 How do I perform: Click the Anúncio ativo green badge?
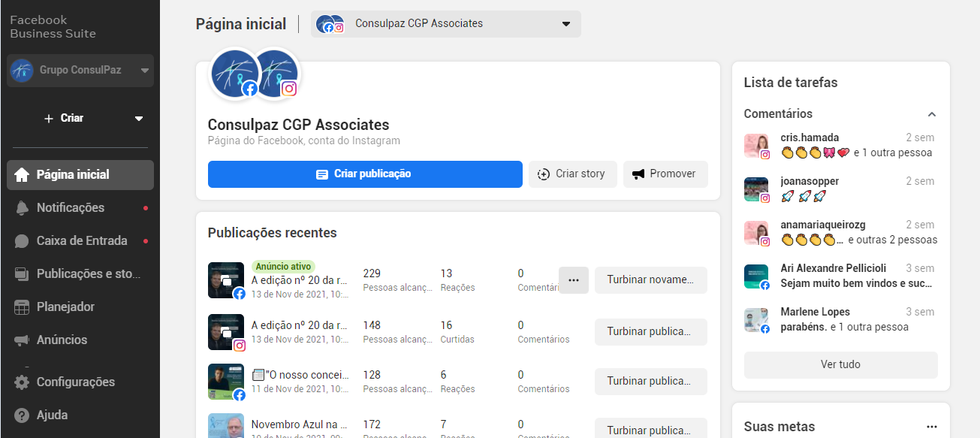coord(283,267)
